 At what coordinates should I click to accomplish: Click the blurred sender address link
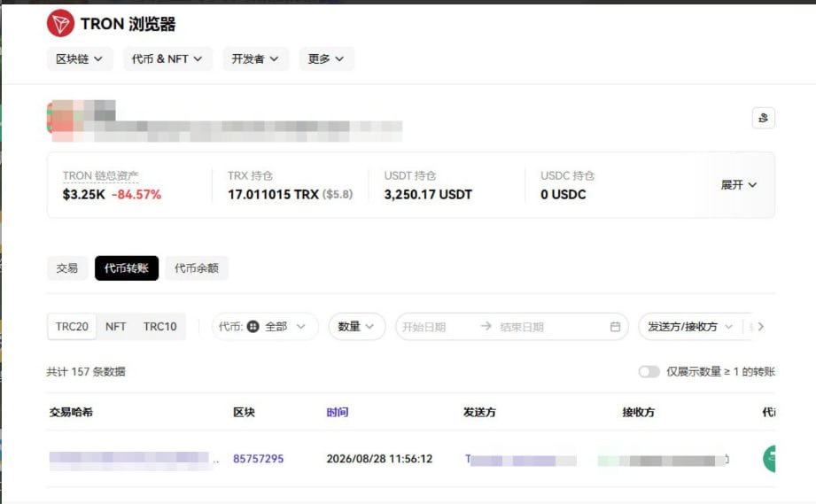521,460
